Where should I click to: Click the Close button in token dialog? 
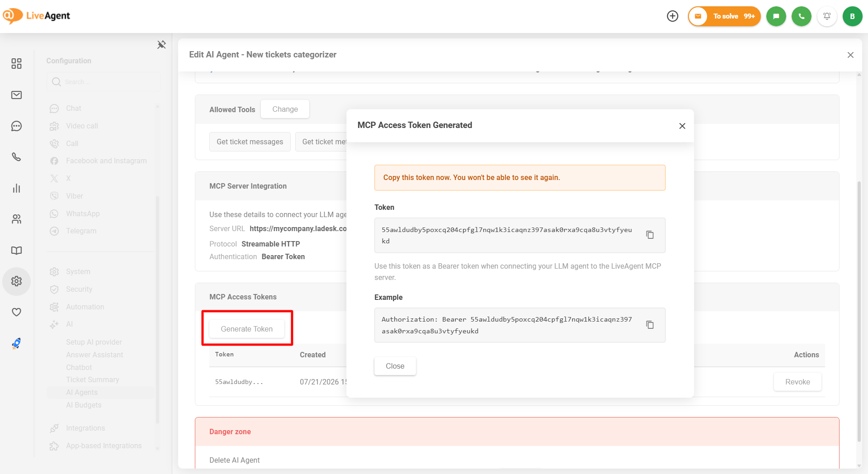[x=395, y=366]
